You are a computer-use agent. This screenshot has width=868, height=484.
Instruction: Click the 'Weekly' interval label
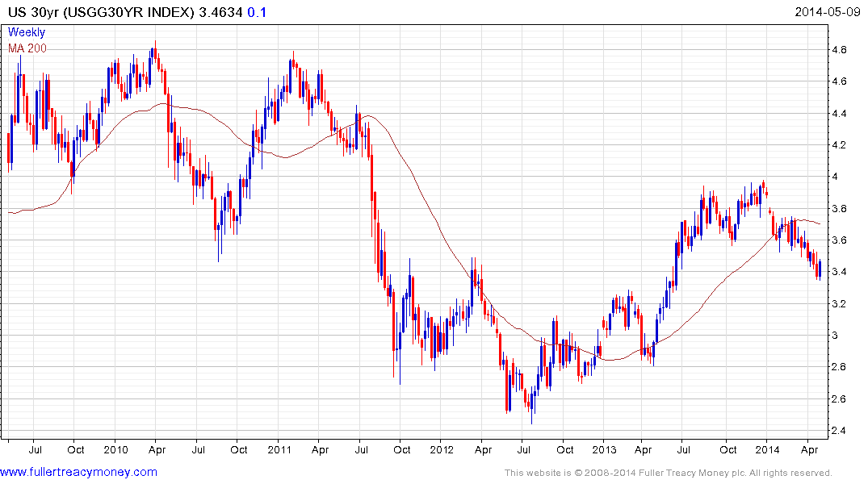pyautogui.click(x=27, y=32)
